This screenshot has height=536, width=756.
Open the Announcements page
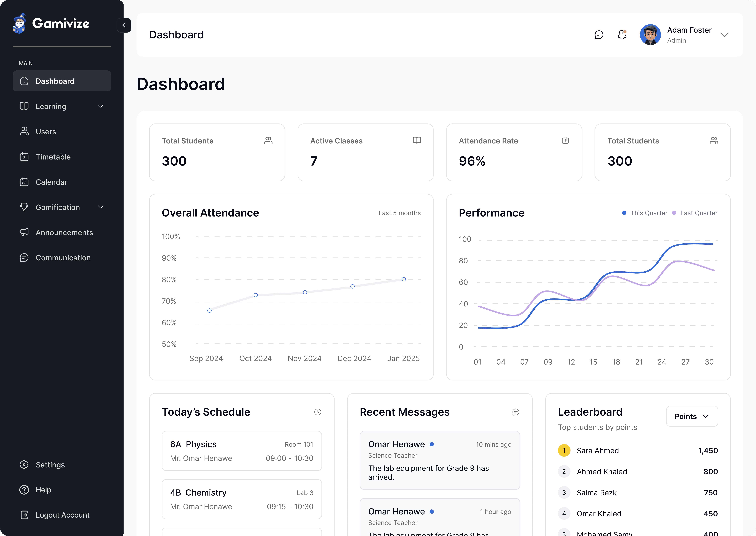62,232
